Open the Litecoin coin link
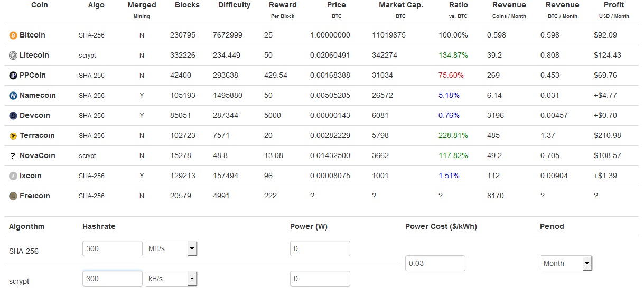The height and width of the screenshot is (295, 644). click(34, 55)
